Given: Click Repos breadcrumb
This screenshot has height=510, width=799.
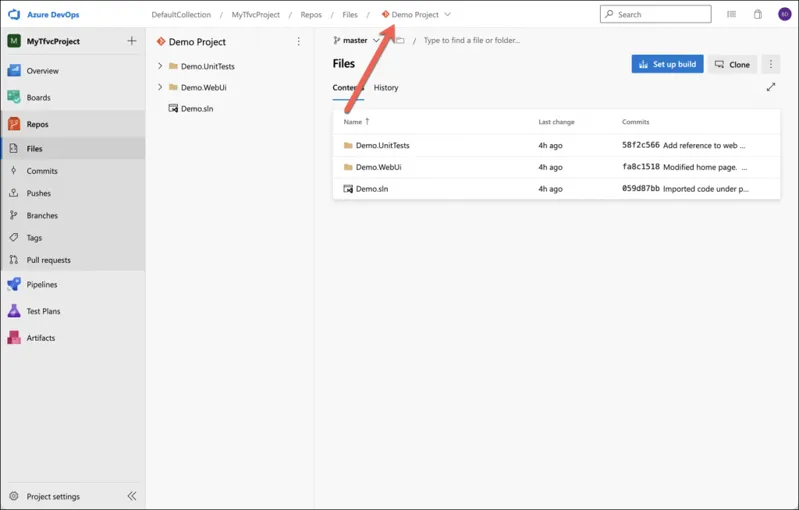Looking at the screenshot, I should point(311,14).
